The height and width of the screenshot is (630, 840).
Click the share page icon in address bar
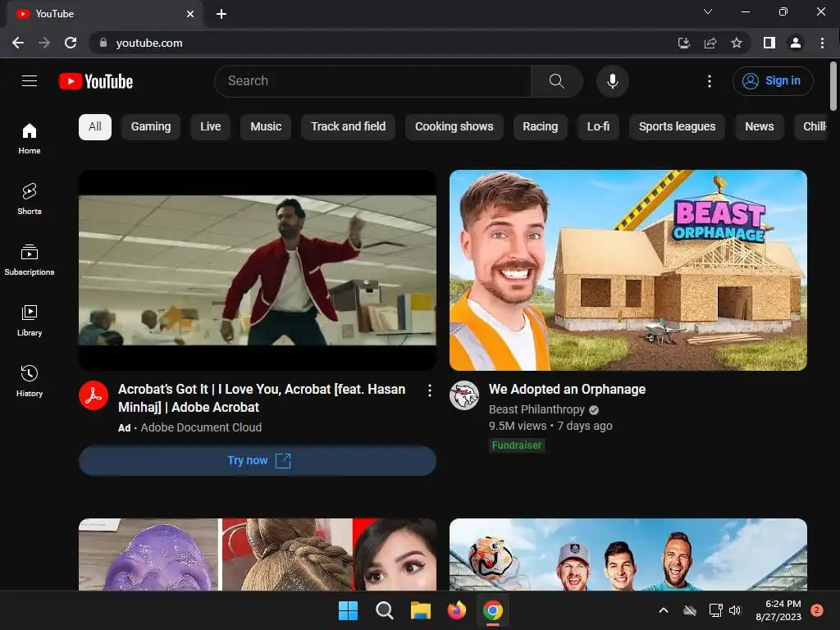coord(710,43)
